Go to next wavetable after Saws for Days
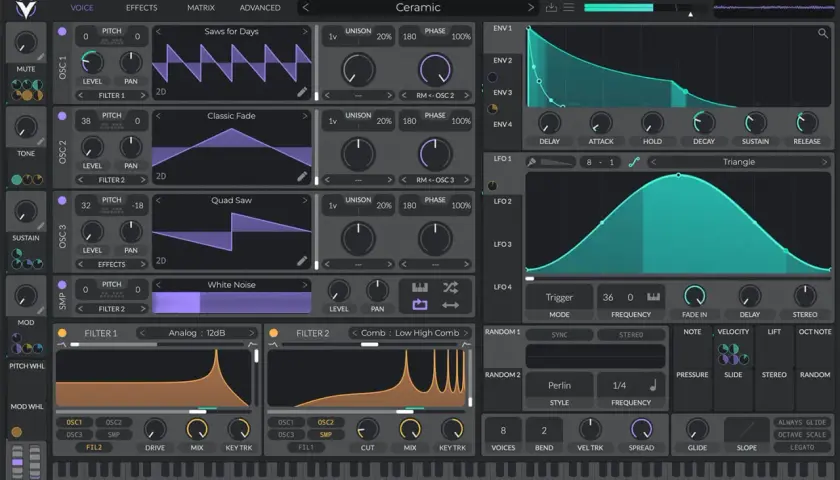The image size is (840, 480). [x=304, y=32]
